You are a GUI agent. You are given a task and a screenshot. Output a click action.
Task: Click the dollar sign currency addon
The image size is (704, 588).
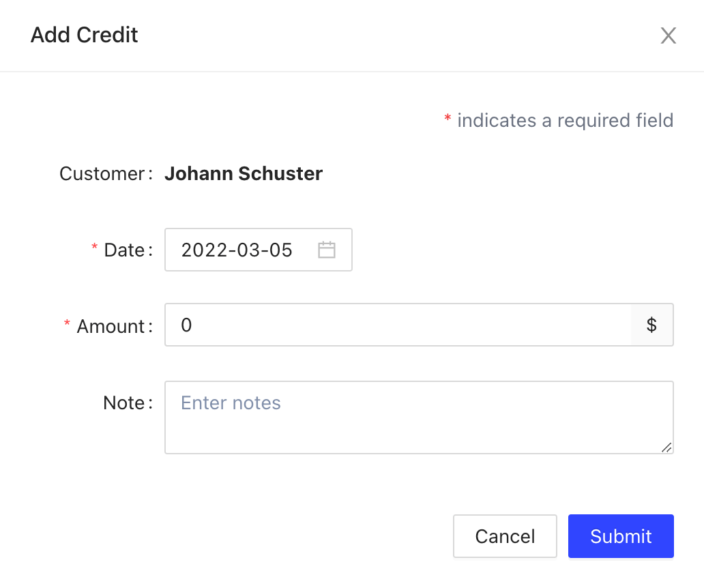pyautogui.click(x=651, y=325)
